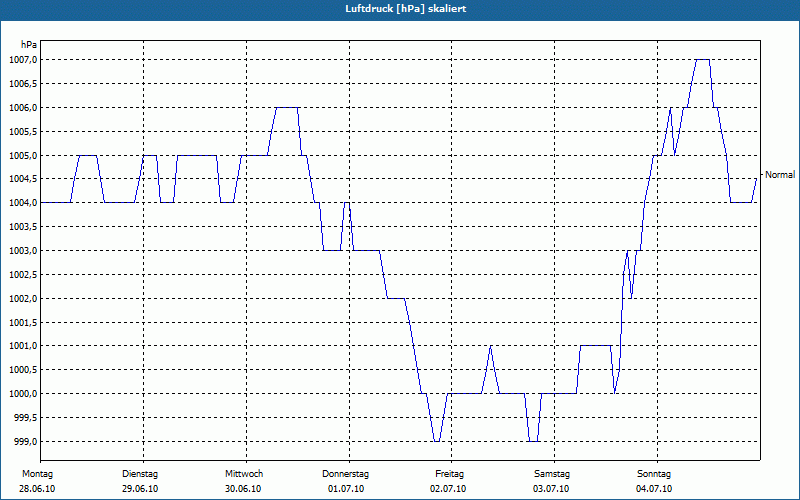
Task: Select the 1005,0 axis value
Action: (x=23, y=155)
